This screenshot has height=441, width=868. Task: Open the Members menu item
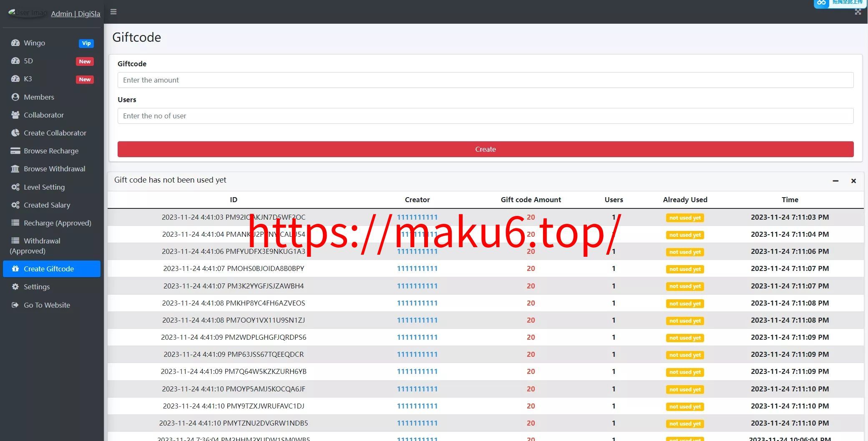tap(52, 97)
